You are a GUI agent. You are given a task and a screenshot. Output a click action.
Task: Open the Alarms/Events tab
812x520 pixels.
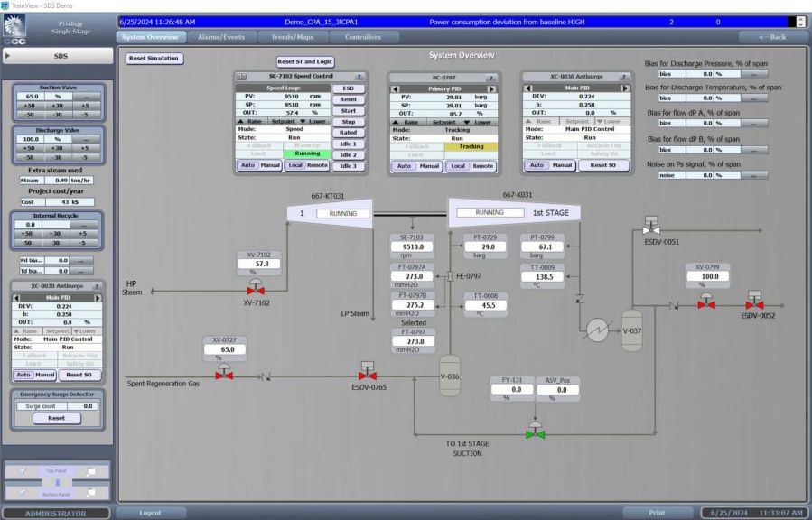coord(221,37)
